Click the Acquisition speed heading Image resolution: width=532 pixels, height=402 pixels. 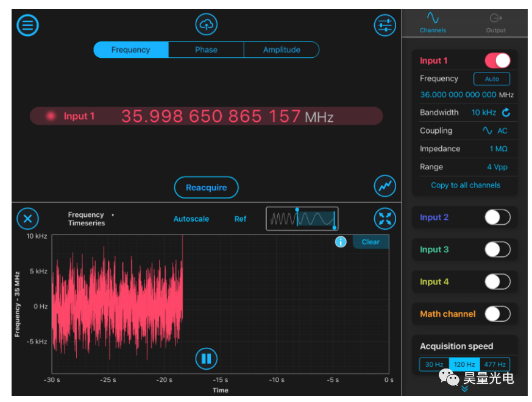(456, 346)
